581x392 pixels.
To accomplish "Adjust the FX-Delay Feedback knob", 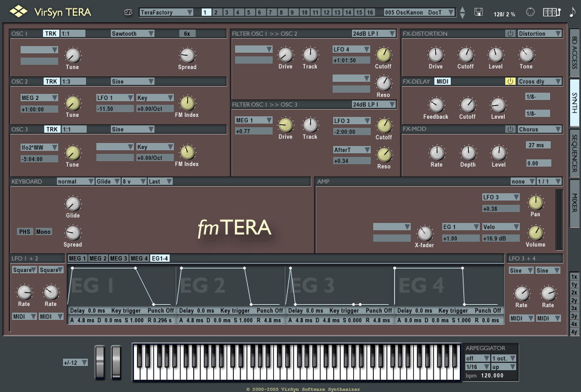I will (x=436, y=105).
